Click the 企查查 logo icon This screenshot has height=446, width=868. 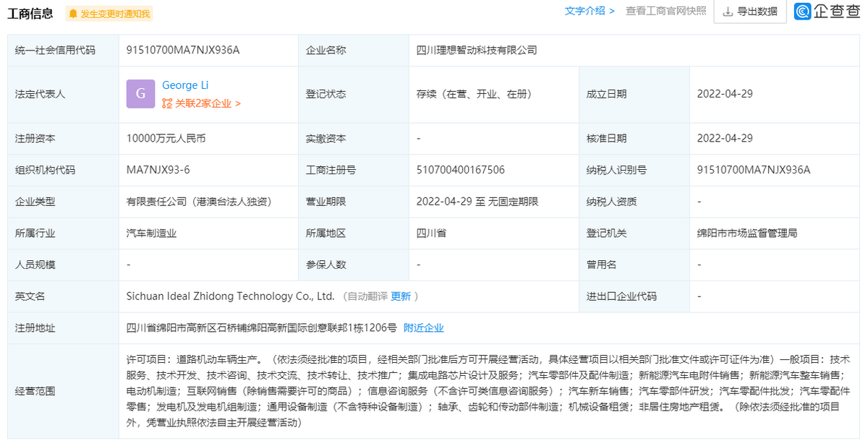[x=802, y=12]
